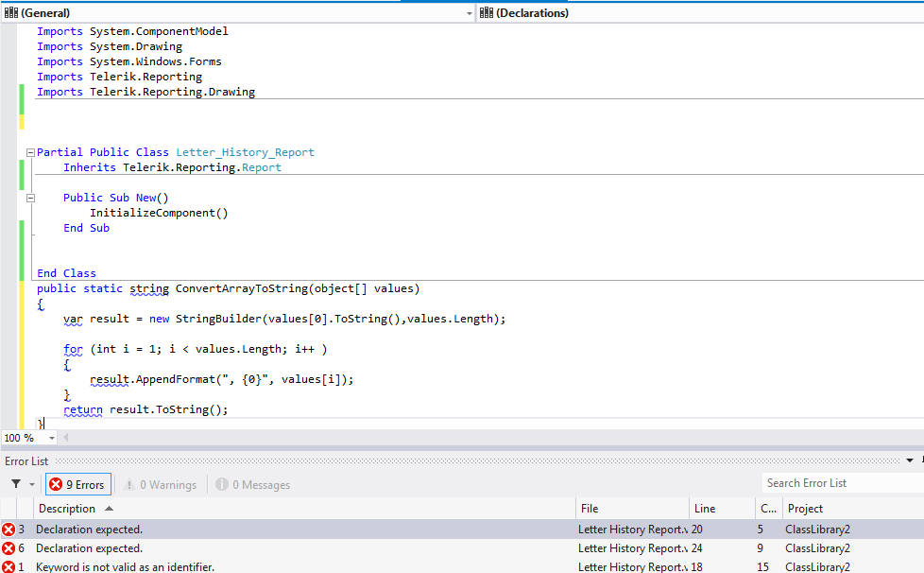Expand the filter funnel dropdown arrow
This screenshot has height=573, width=924.
click(32, 484)
